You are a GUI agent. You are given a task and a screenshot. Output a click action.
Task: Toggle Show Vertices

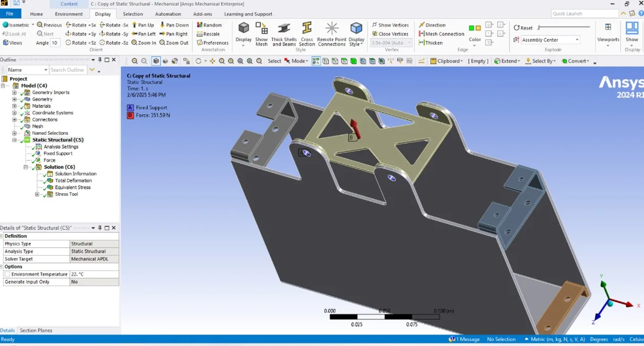pos(390,25)
